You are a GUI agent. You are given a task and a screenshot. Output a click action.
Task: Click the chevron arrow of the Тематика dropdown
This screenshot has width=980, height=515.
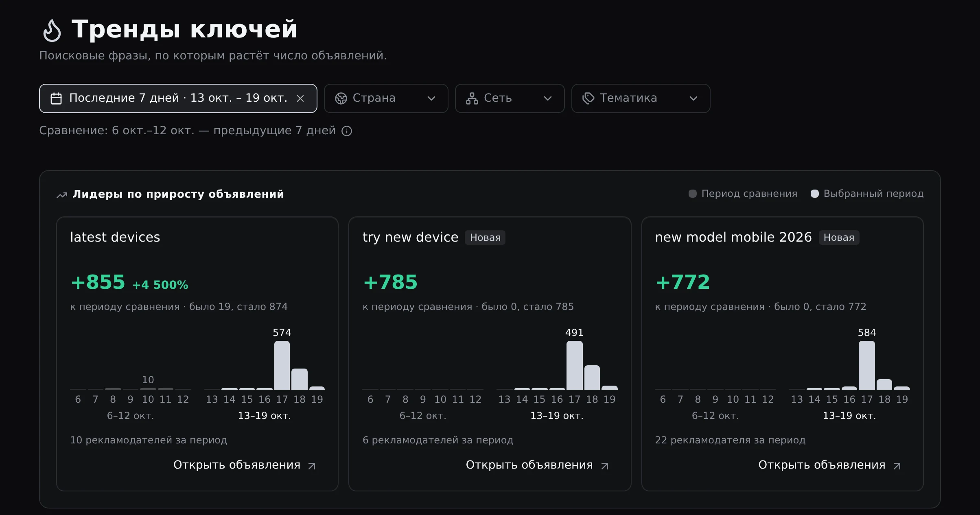(x=693, y=98)
